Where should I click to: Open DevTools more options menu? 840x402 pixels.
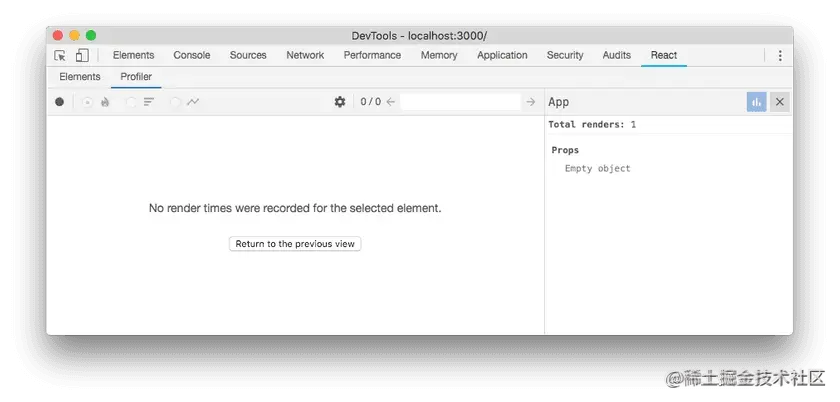(780, 55)
